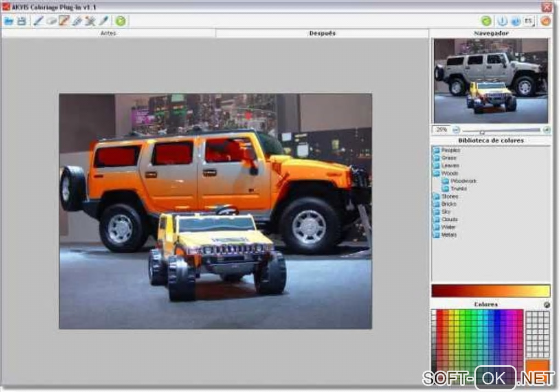This screenshot has height=392, width=560.
Task: Click an empty custom color cell grid
Action: [x=537, y=334]
